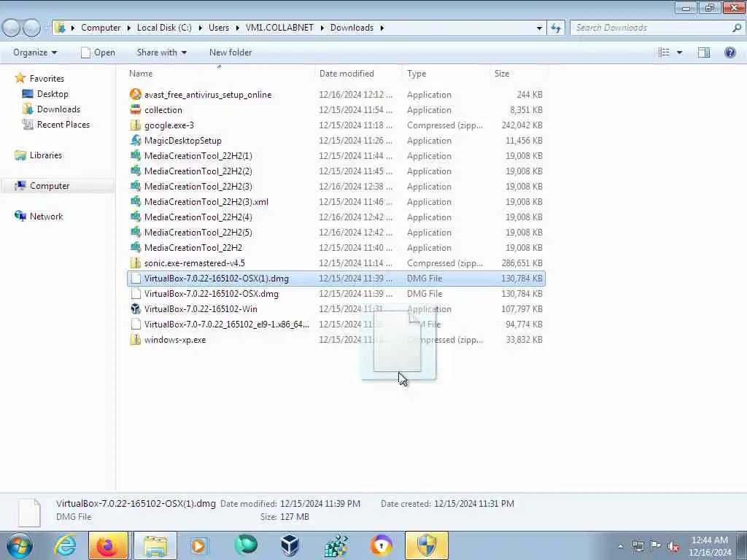The image size is (747, 560).
Task: Open the Share with dropdown
Action: [161, 52]
